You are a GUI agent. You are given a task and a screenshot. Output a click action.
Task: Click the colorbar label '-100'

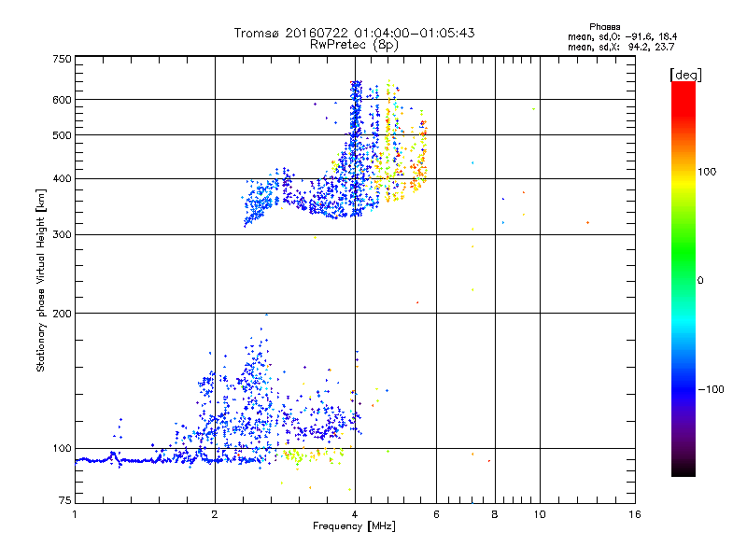(711, 389)
